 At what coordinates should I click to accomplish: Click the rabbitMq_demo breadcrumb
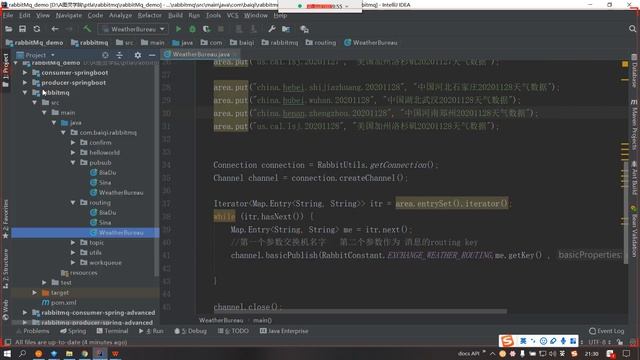[35, 42]
